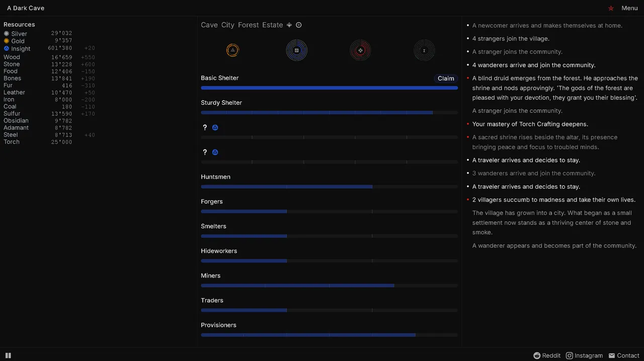The image size is (644, 361).
Task: Click the Basic Shelter progress bar
Action: pos(330,88)
